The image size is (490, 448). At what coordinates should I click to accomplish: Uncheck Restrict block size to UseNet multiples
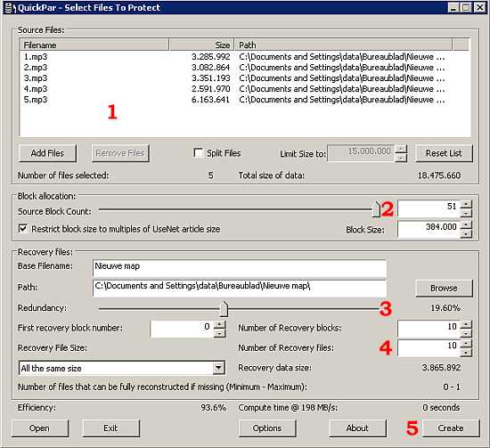[23, 229]
